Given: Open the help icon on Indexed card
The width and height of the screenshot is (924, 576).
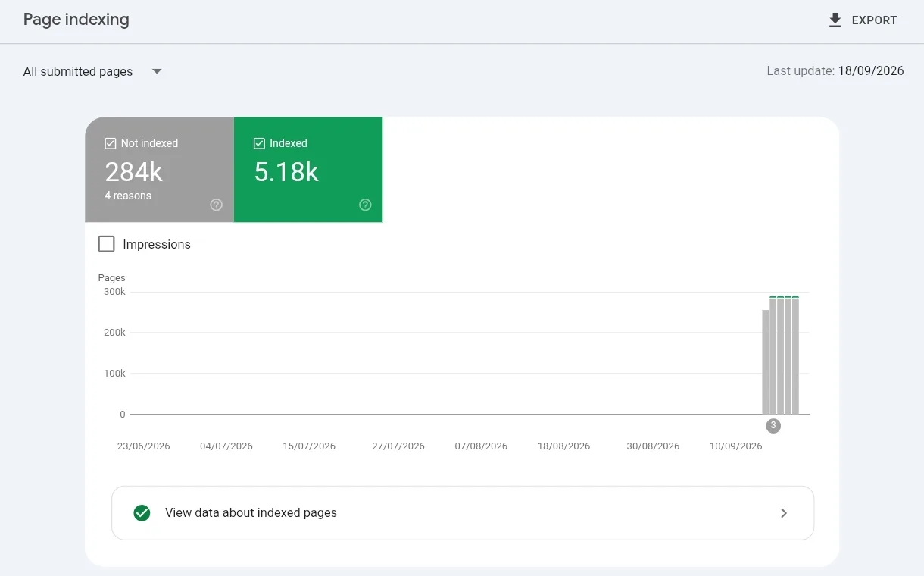Looking at the screenshot, I should pyautogui.click(x=365, y=205).
